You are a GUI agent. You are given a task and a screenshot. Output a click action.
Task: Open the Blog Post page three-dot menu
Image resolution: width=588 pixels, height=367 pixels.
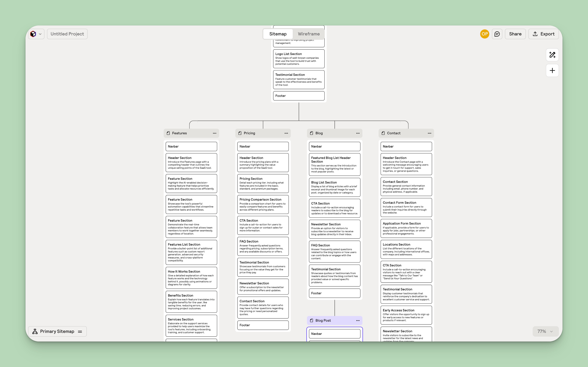358,321
